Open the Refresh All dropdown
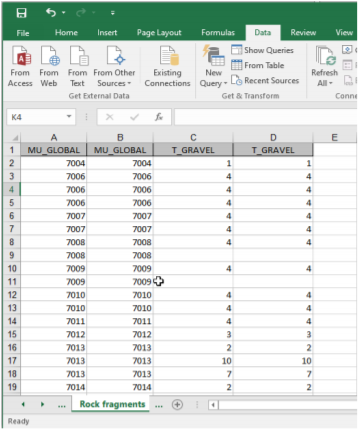Image resolution: width=360 pixels, height=430 pixels. click(x=325, y=66)
